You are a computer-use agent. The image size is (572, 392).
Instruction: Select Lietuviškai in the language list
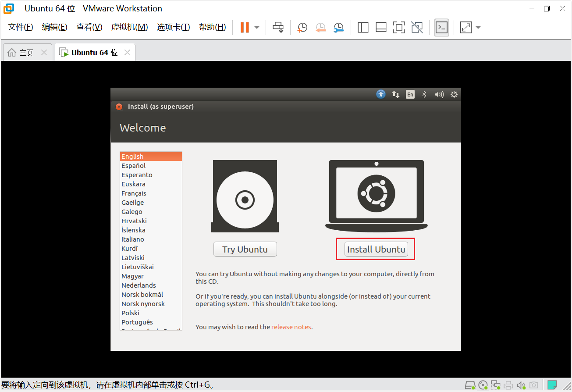[151, 267]
